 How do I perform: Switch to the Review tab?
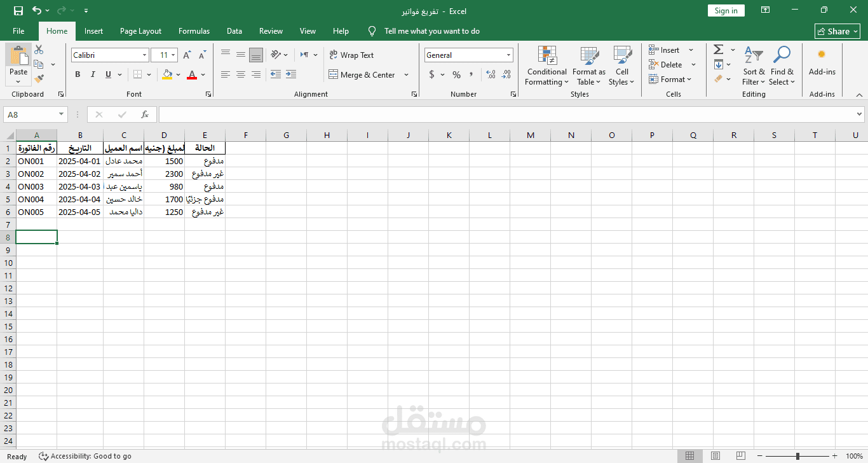[x=271, y=31]
